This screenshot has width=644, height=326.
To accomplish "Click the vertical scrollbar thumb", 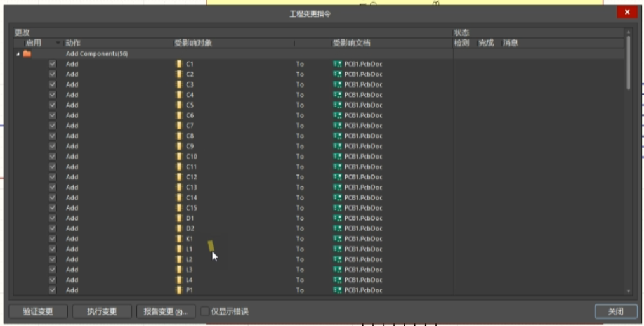I will (628, 62).
